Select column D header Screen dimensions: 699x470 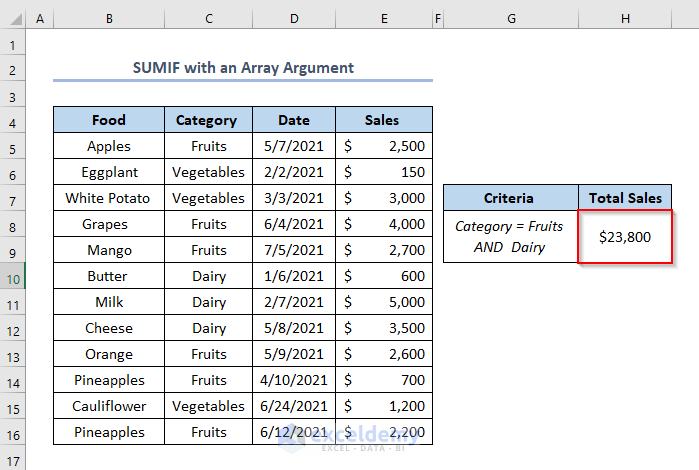[x=294, y=19]
